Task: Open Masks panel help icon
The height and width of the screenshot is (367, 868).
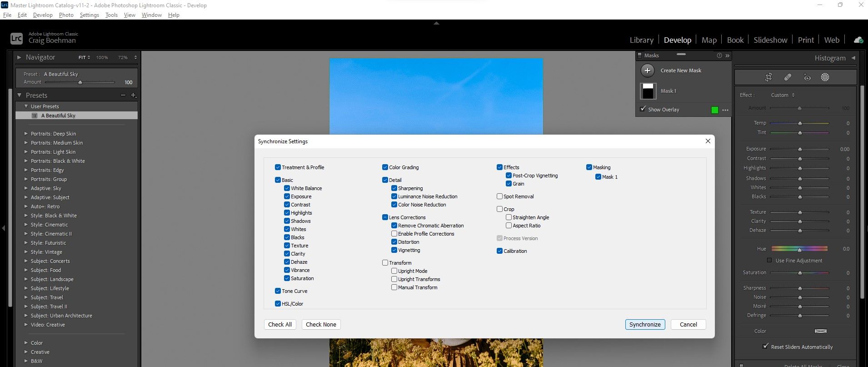Action: (x=719, y=55)
